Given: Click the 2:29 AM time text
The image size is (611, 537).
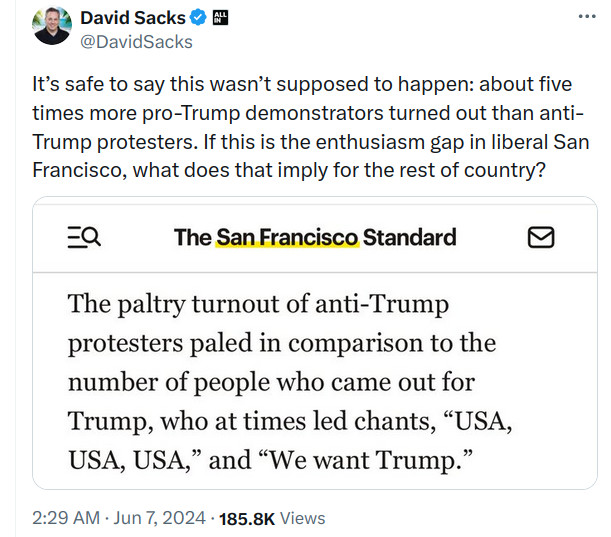Looking at the screenshot, I should [65, 518].
